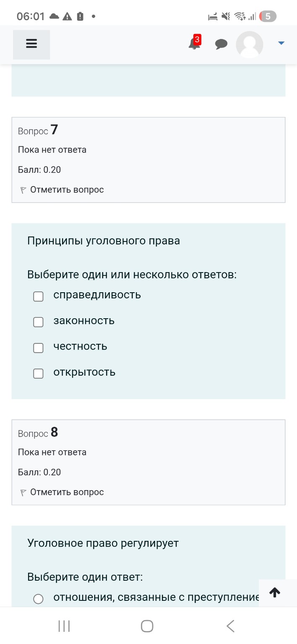The height and width of the screenshot is (644, 297).
Task: Open the hamburger navigation menu
Action: [31, 43]
